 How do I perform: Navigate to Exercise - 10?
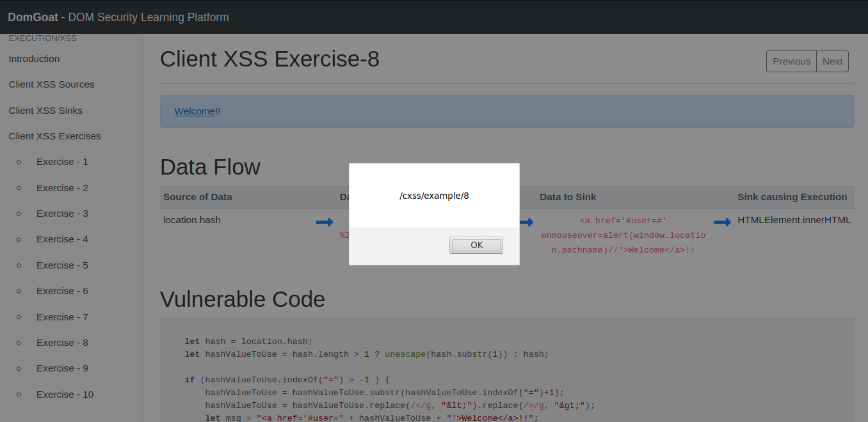(65, 395)
